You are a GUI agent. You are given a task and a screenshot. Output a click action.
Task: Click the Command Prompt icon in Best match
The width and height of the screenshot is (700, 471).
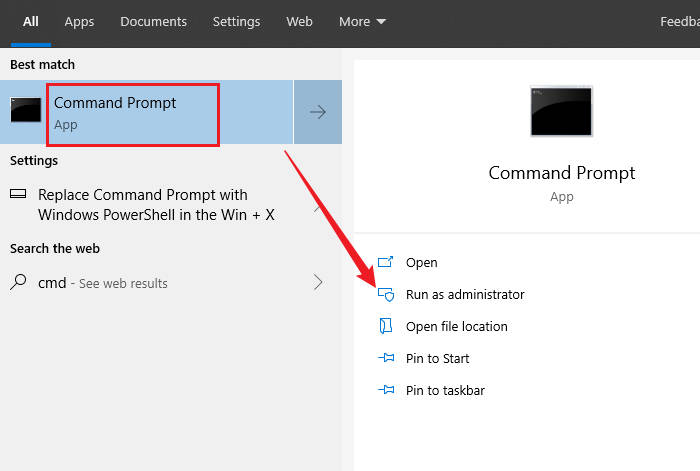(x=25, y=110)
